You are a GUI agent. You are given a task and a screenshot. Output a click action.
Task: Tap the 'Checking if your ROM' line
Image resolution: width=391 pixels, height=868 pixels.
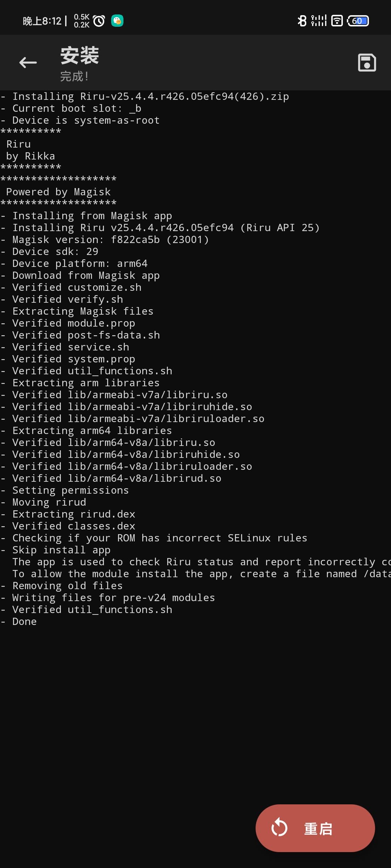tap(154, 538)
